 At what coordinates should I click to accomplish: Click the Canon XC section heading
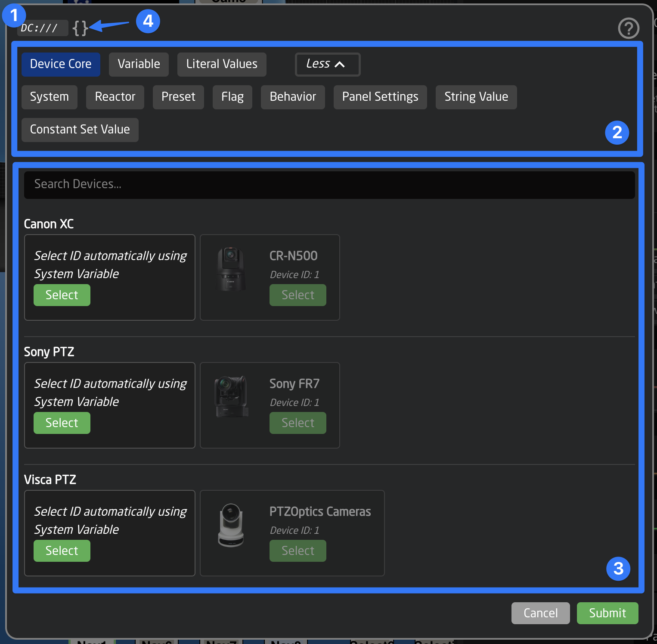(49, 224)
